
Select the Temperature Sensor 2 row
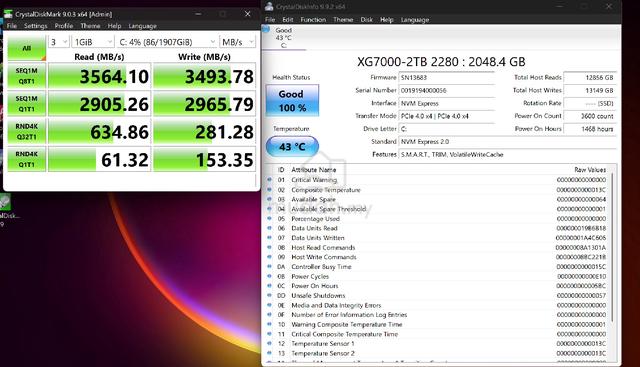[x=437, y=353]
